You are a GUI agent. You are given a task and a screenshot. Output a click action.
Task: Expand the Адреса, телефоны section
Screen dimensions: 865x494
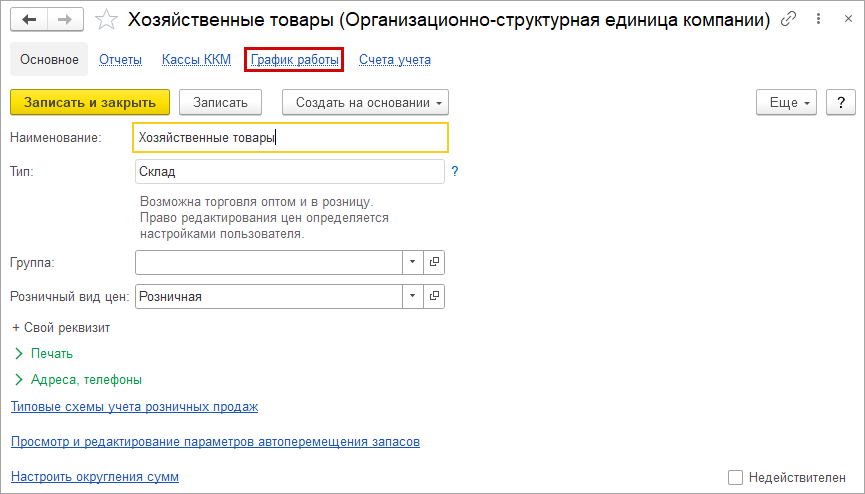85,379
